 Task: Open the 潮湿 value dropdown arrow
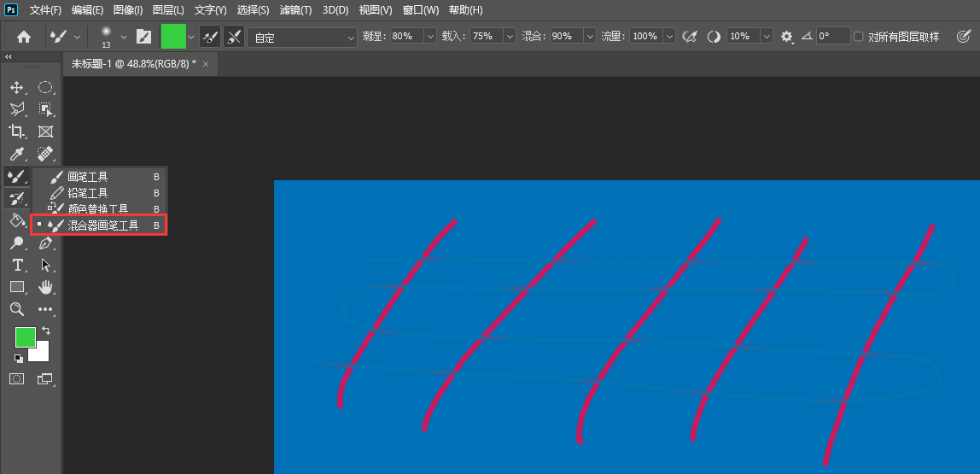pos(430,36)
